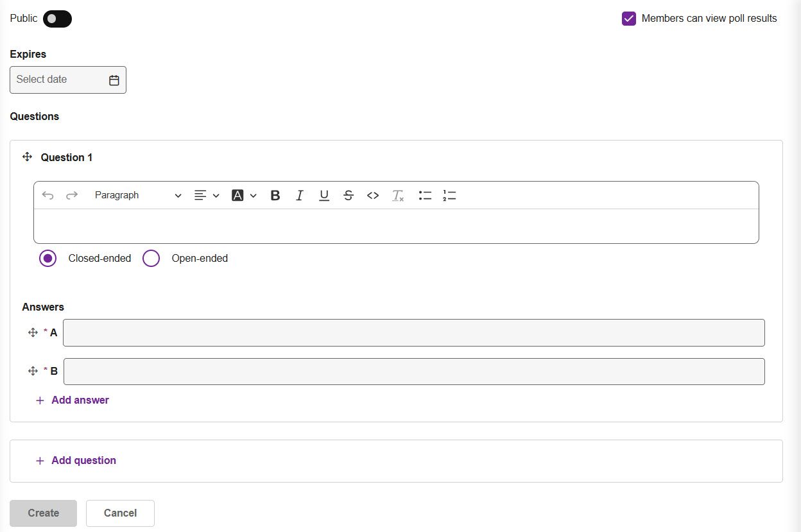This screenshot has height=532, width=801.
Task: Apply Italic formatting in editor toolbar
Action: pyautogui.click(x=299, y=196)
